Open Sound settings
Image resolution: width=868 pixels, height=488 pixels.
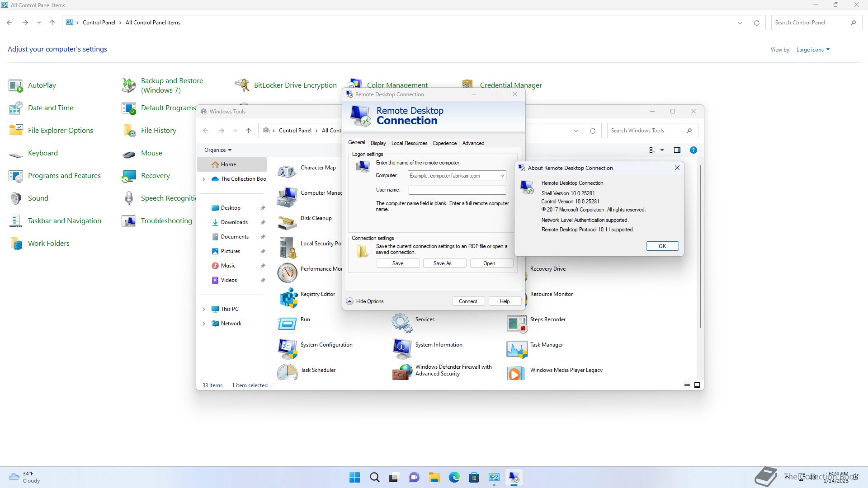pos(28,198)
